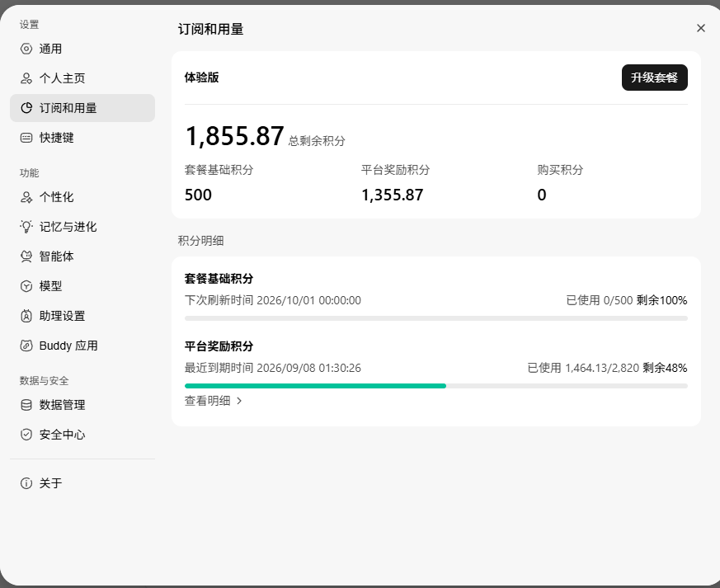
Task: Click the 智能体 agent icon
Action: click(26, 256)
